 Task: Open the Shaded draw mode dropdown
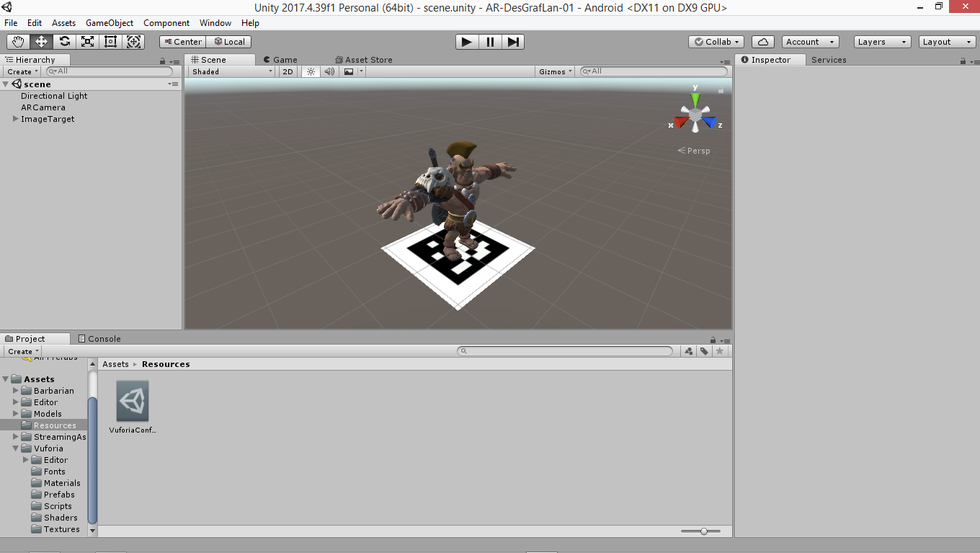tap(232, 71)
